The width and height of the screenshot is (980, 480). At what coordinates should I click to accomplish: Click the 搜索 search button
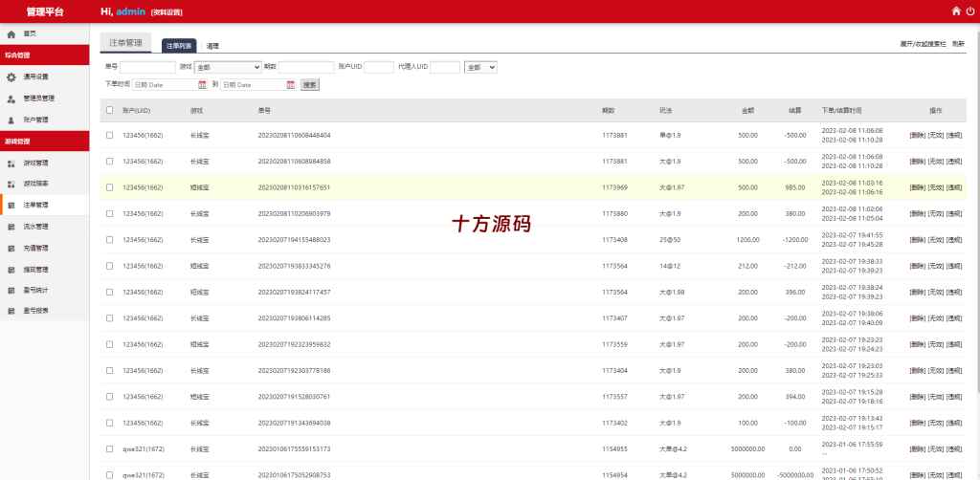[309, 85]
